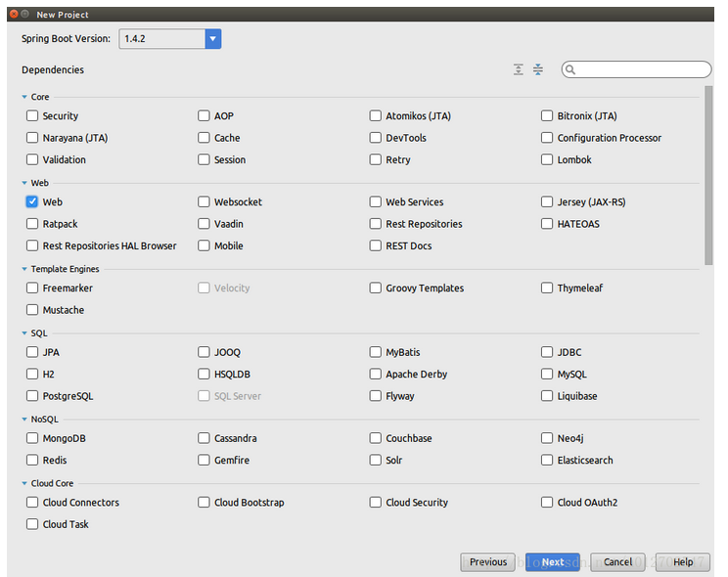Check the Web Services dependency
Image resolution: width=728 pixels, height=577 pixels.
tap(375, 201)
